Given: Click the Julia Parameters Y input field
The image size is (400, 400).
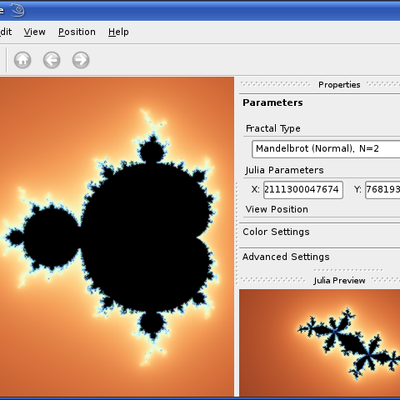Looking at the screenshot, I should [383, 190].
